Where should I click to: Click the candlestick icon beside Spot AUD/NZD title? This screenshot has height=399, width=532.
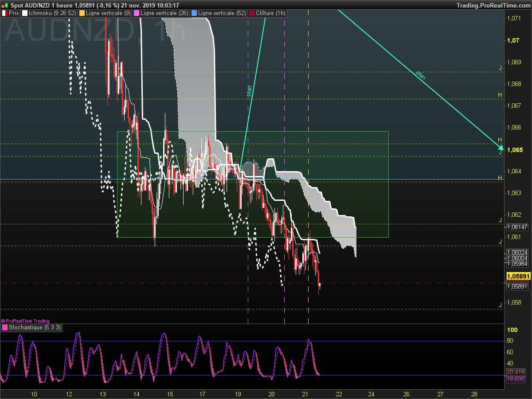tap(4, 5)
